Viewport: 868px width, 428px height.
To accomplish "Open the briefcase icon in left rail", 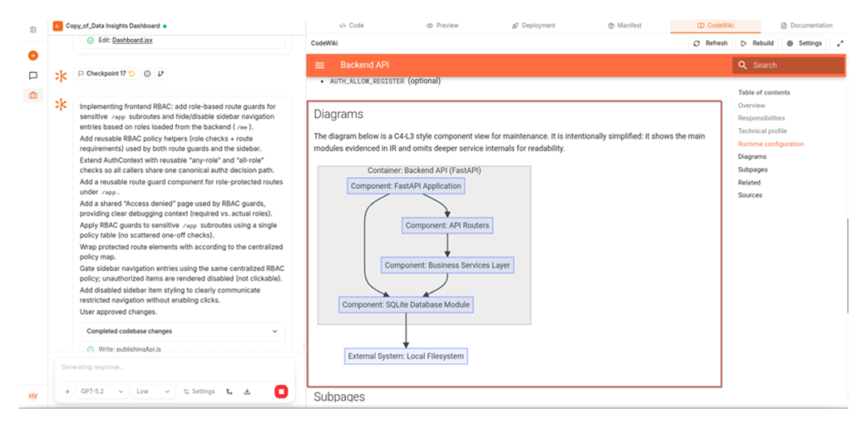I will click(33, 95).
